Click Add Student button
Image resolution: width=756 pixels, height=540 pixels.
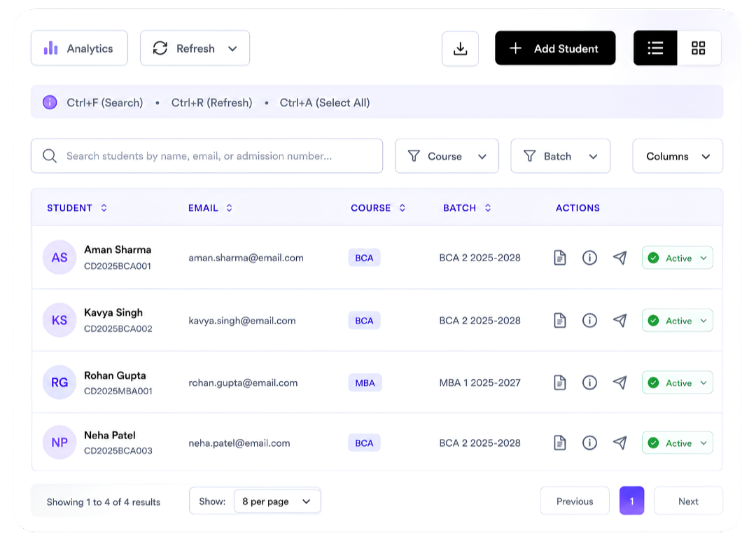point(555,48)
